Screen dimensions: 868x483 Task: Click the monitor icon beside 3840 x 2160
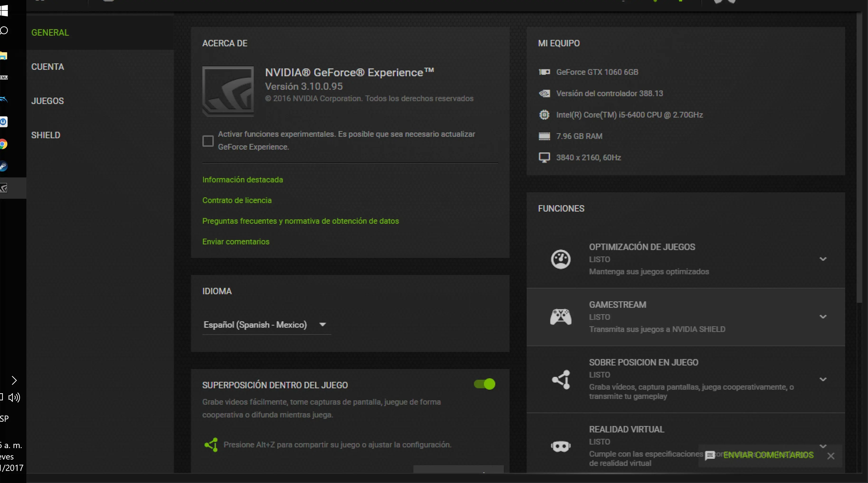544,158
